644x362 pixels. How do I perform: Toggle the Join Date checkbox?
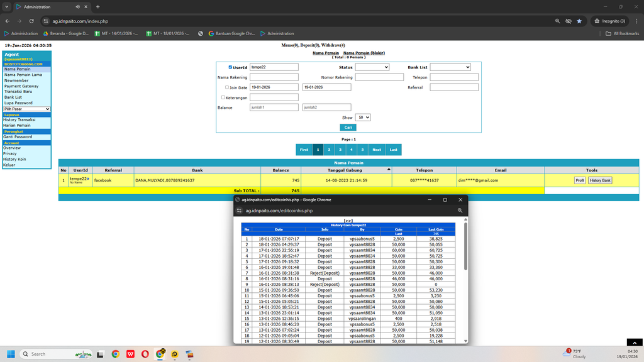tap(226, 87)
